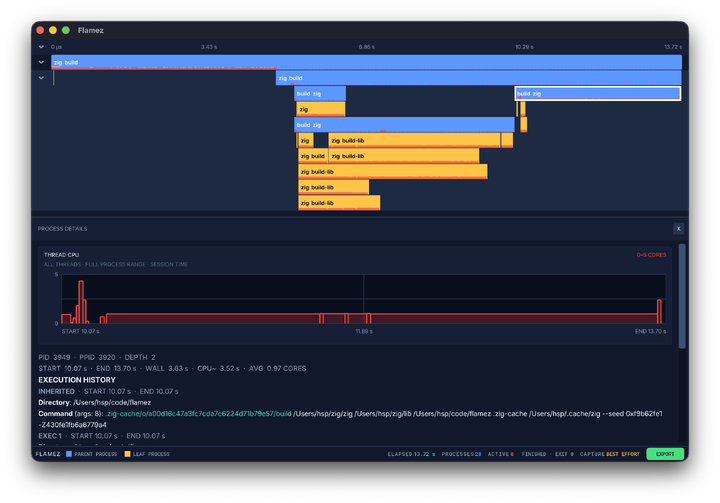The height and width of the screenshot is (503, 720).
Task: Click the 'FLAMEZ' label in status bar
Action: (48, 454)
